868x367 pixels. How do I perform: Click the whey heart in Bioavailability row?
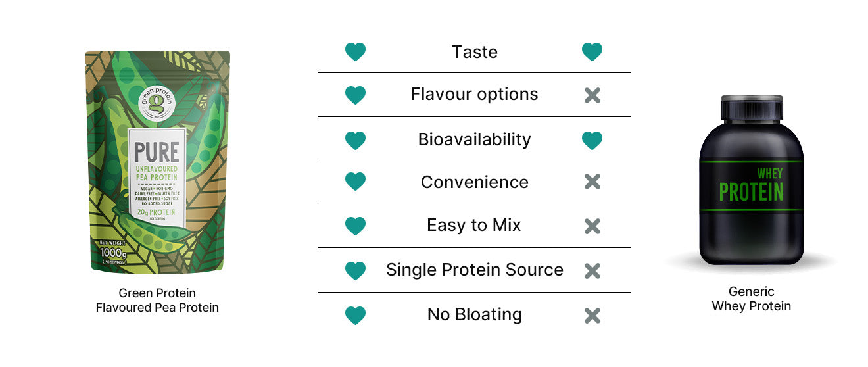[592, 140]
